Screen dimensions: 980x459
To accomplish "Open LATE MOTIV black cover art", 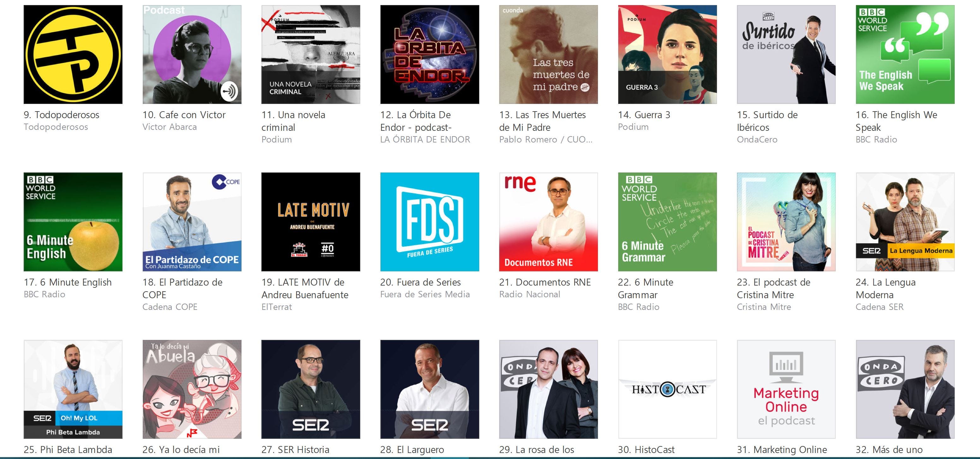I will [x=311, y=222].
